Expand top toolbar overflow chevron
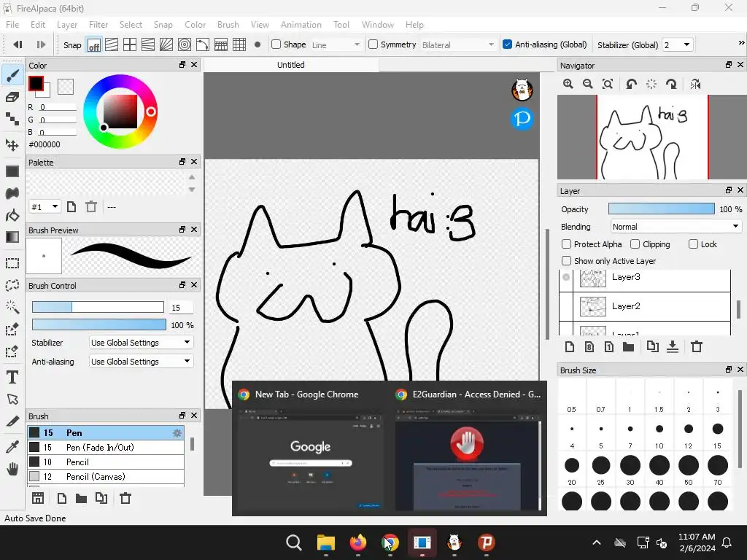 click(x=741, y=43)
